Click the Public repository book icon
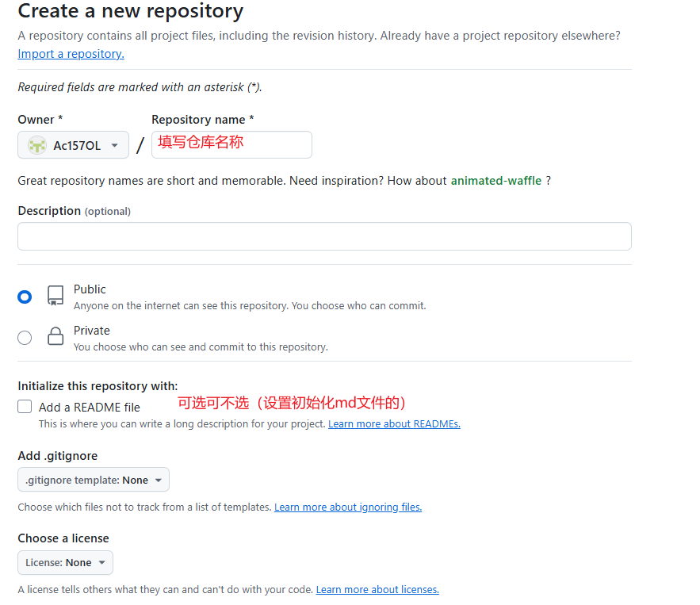The image size is (700, 605). (55, 296)
